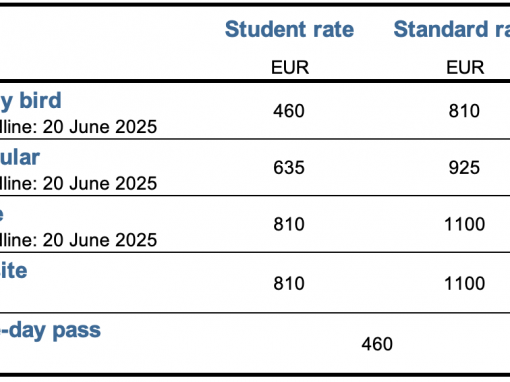The height and width of the screenshot is (382, 510).
Task: Click the on-site row title
Action: [13, 270]
